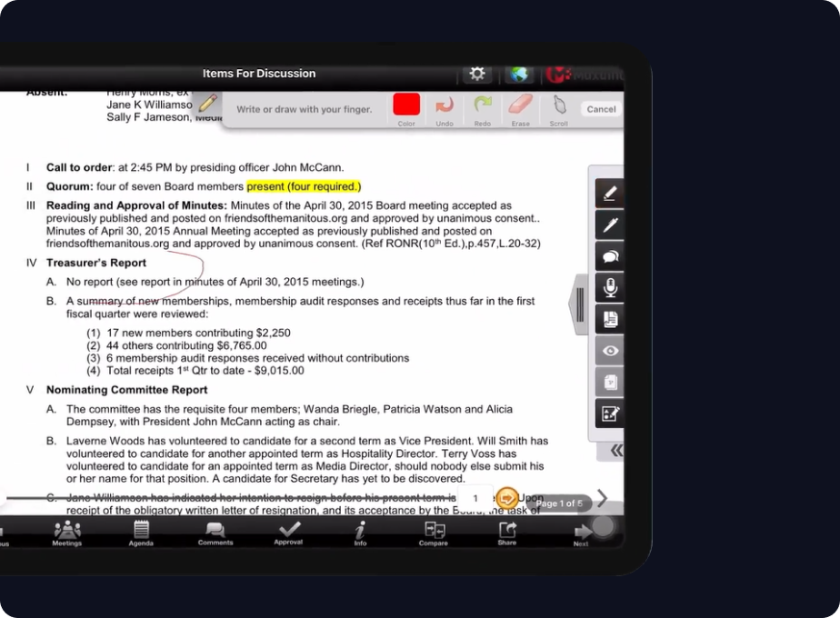Tap Approval in the bottom bar

click(x=288, y=533)
